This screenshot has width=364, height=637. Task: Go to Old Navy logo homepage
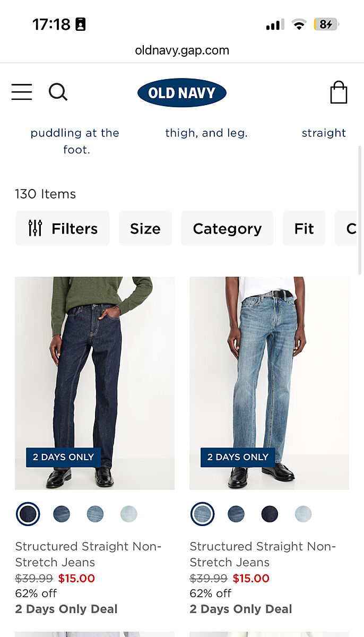[x=182, y=93]
